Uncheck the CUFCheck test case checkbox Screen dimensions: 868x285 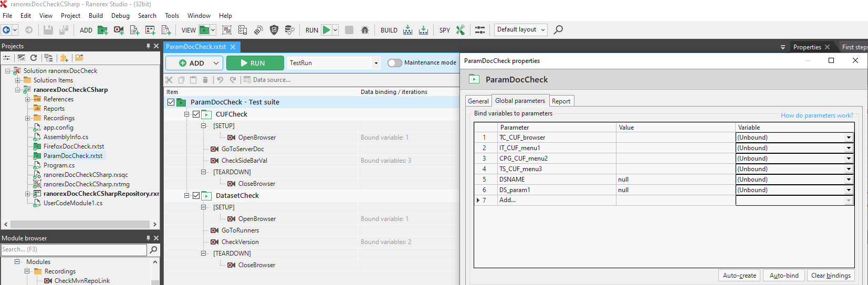pos(196,114)
